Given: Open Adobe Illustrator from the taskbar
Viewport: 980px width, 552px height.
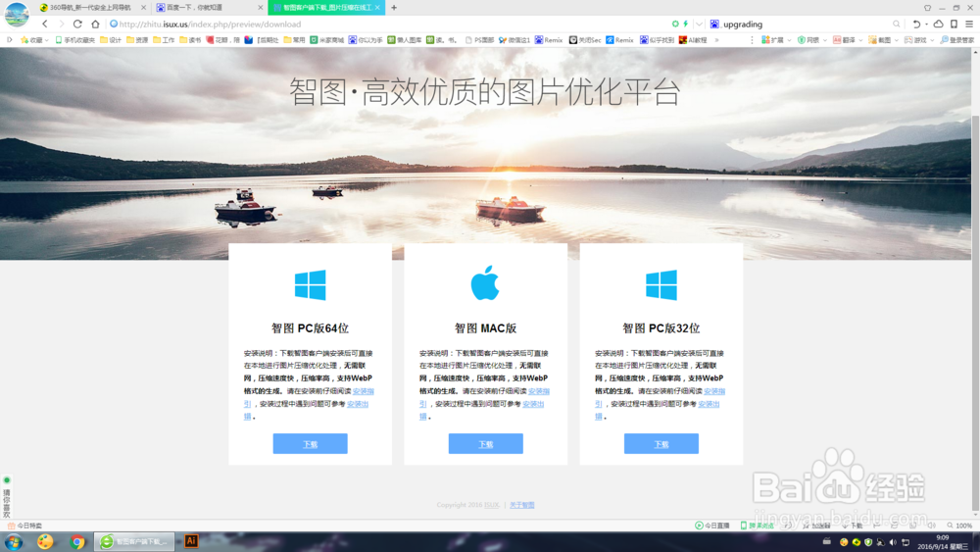Looking at the screenshot, I should coord(191,541).
